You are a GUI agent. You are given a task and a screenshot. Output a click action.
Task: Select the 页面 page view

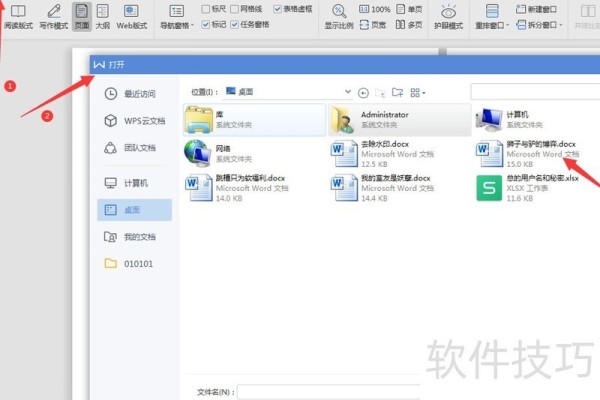click(x=82, y=16)
